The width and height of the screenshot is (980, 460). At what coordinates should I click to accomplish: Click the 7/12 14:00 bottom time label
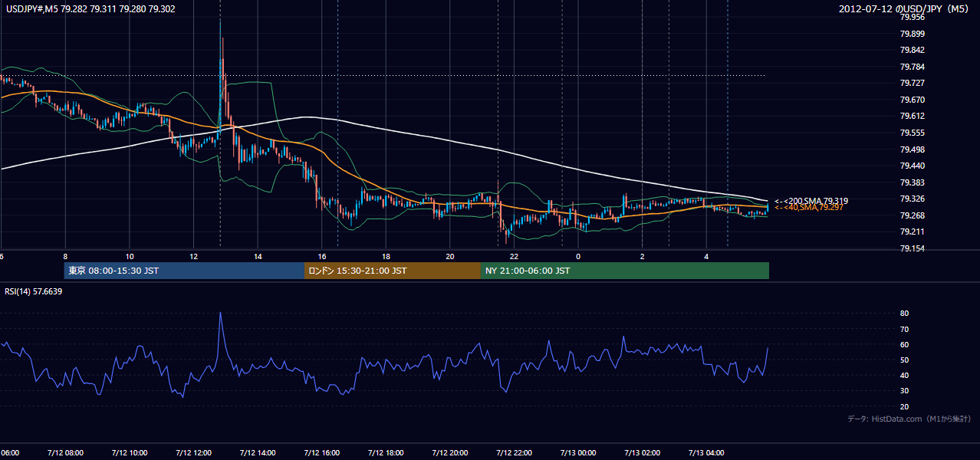(x=258, y=453)
